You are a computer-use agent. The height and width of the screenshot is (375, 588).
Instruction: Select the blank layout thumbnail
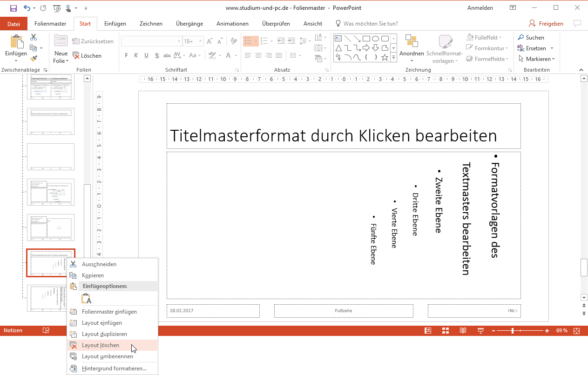pyautogui.click(x=51, y=157)
